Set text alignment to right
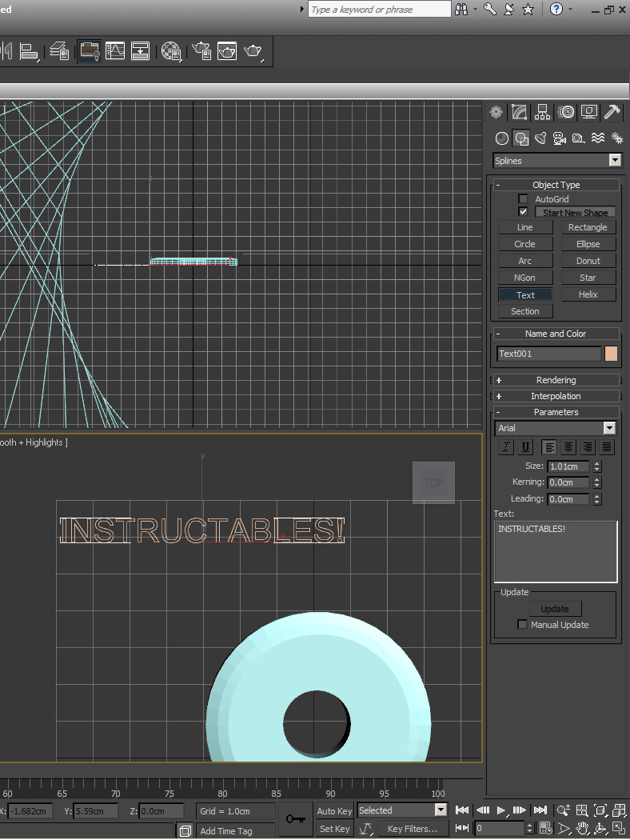This screenshot has width=630, height=840. (587, 446)
